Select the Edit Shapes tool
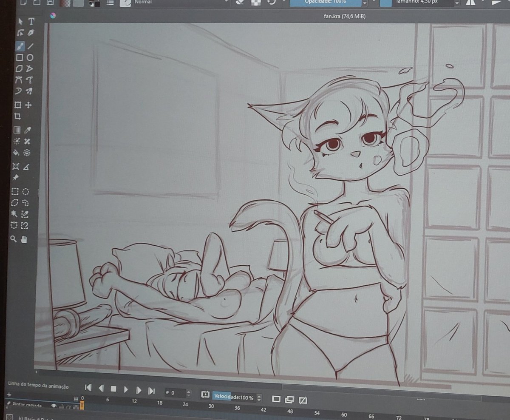 click(20, 33)
